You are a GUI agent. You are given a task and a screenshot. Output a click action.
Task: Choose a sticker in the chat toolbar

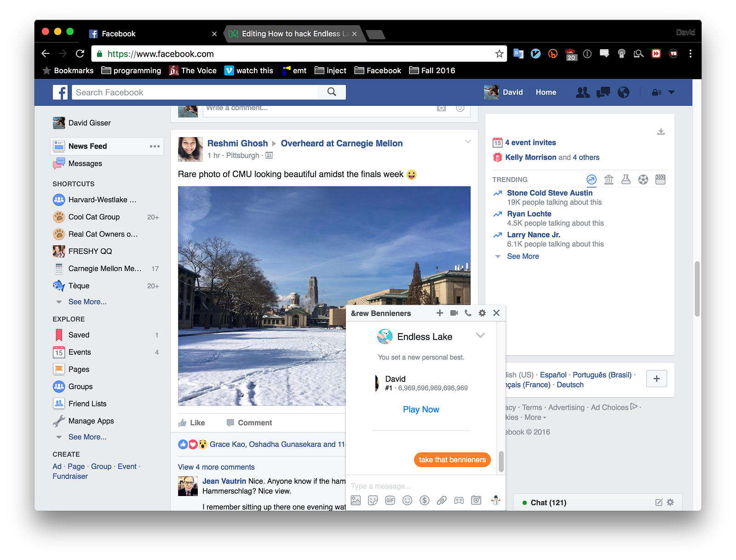pos(373,500)
